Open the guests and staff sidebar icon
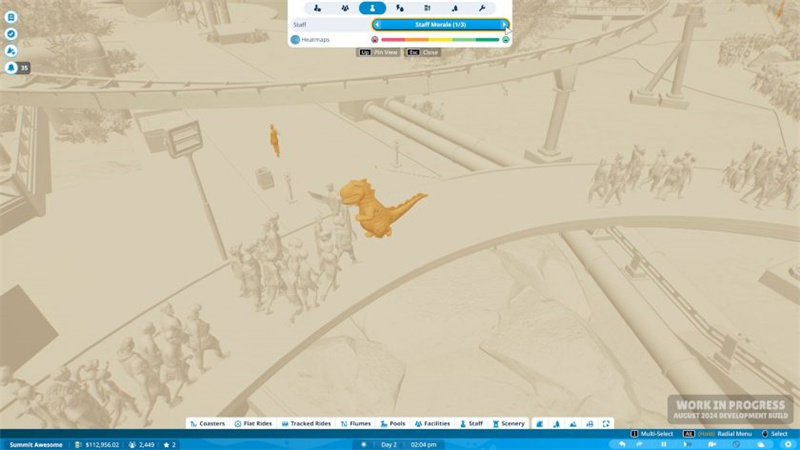The image size is (800, 450). pyautogui.click(x=11, y=51)
